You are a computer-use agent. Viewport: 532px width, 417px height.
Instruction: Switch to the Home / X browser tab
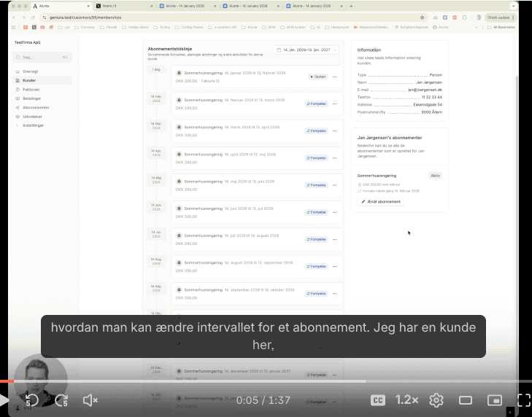coord(124,6)
